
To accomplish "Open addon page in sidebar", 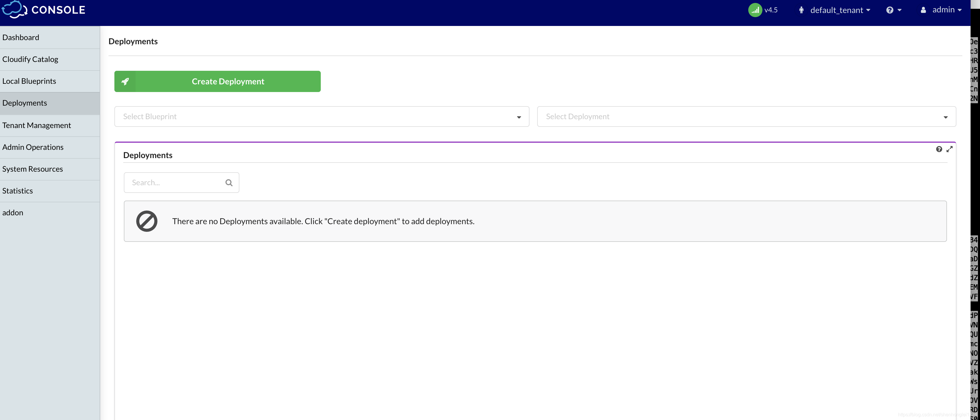I will [x=50, y=213].
